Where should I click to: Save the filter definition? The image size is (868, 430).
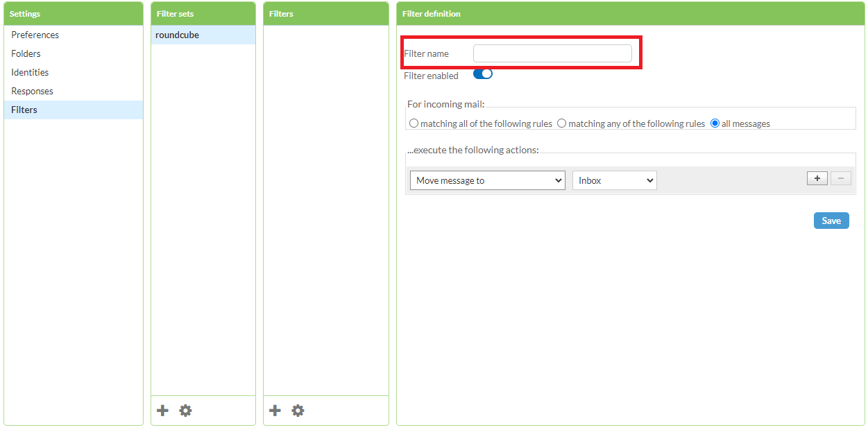click(x=831, y=221)
